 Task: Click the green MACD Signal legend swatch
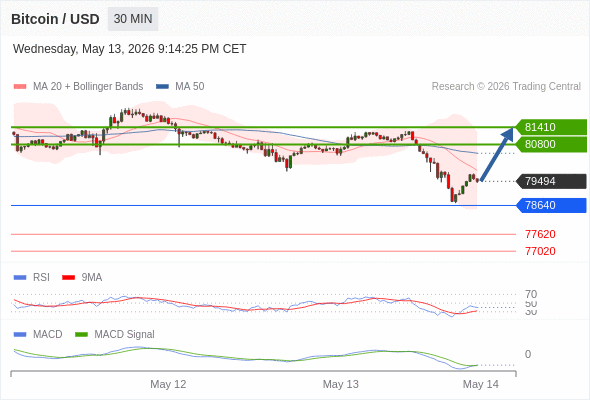(x=81, y=335)
